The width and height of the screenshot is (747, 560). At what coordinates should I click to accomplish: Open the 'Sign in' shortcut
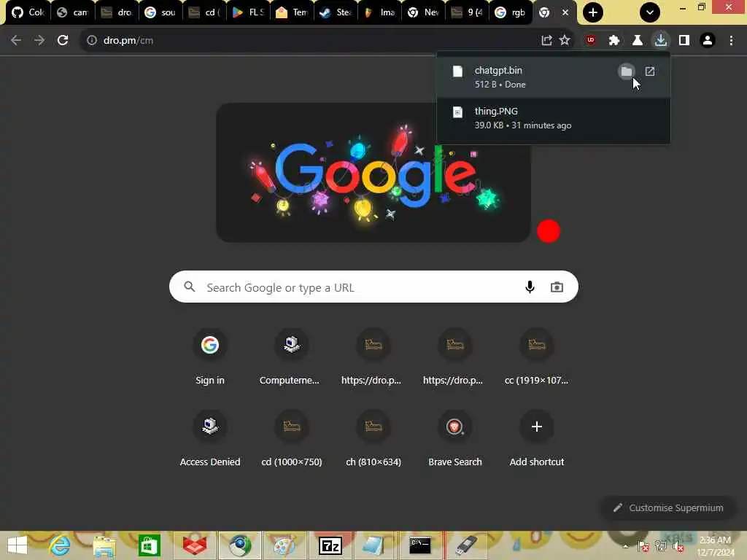tap(209, 357)
